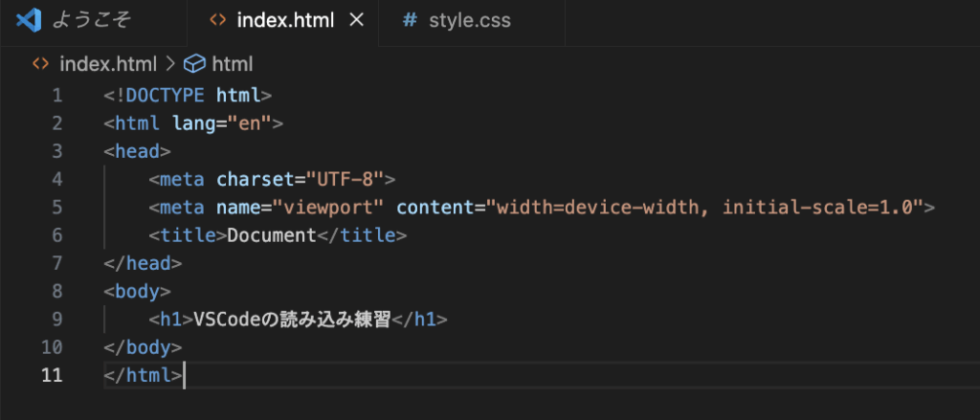Click the charset "UTF-8" value
Viewport: 980px width, 420px height.
[x=345, y=180]
